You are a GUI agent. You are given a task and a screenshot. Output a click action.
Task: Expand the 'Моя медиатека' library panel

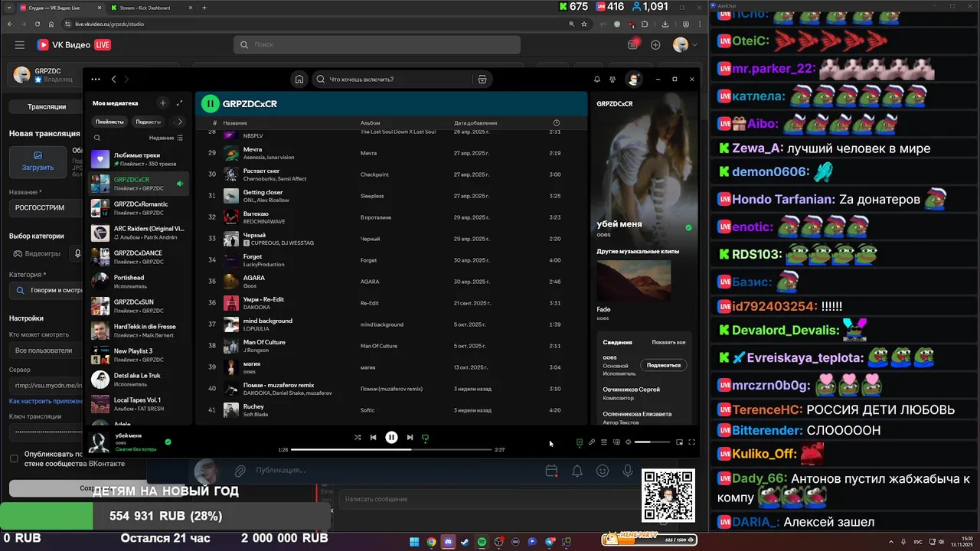[x=179, y=103]
